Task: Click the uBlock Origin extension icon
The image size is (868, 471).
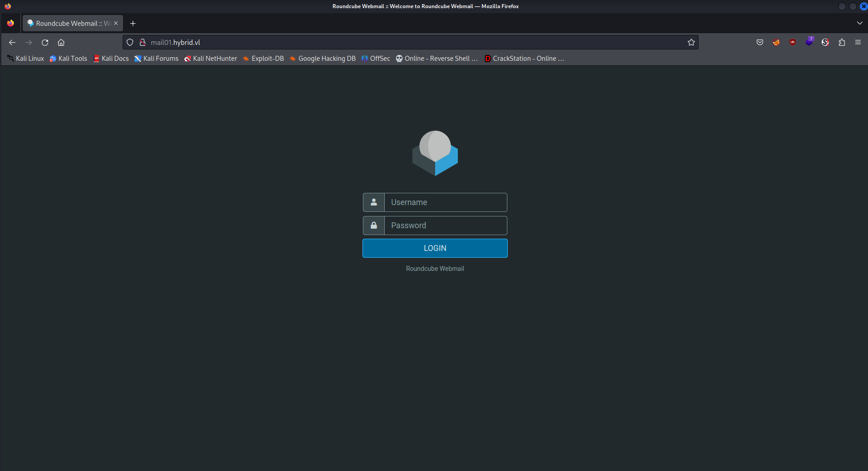Action: pos(793,43)
